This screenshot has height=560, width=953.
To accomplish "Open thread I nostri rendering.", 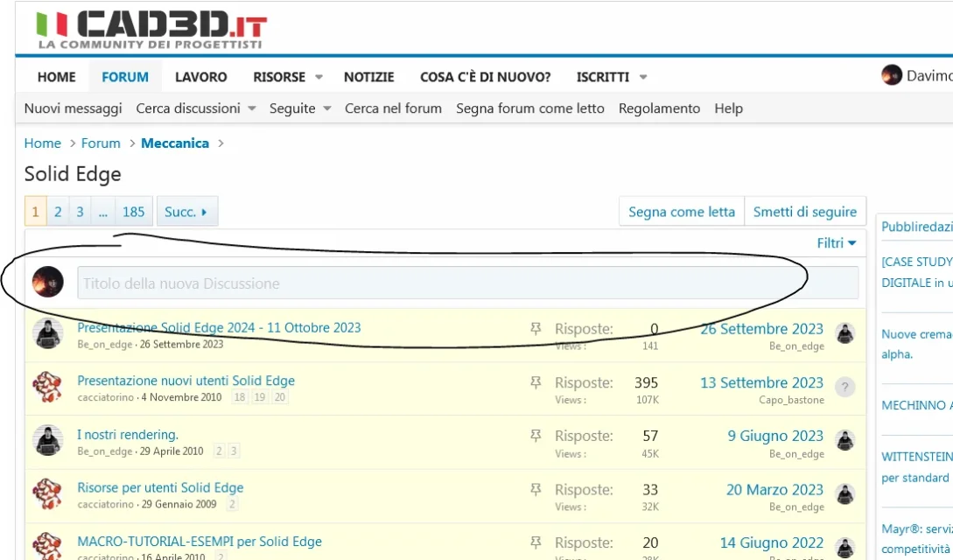I will pyautogui.click(x=128, y=434).
